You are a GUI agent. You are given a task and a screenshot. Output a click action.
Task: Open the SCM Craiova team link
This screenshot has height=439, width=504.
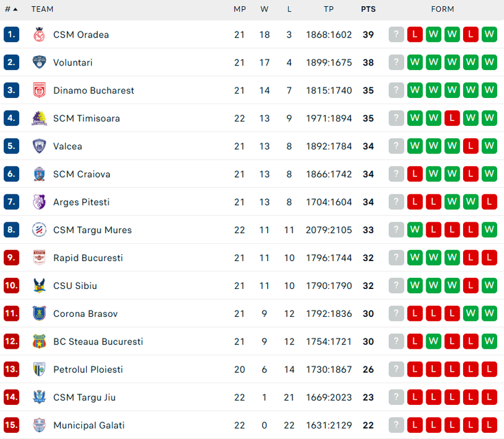82,174
